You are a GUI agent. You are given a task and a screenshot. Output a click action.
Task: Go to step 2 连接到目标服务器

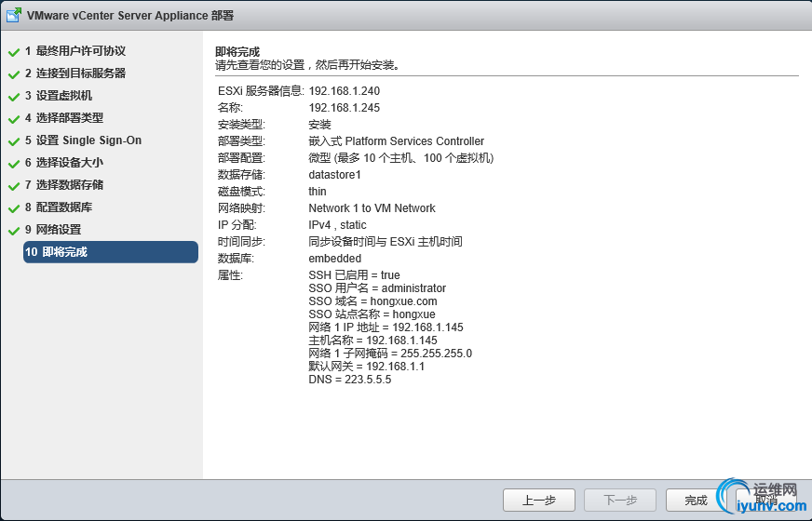pos(75,73)
